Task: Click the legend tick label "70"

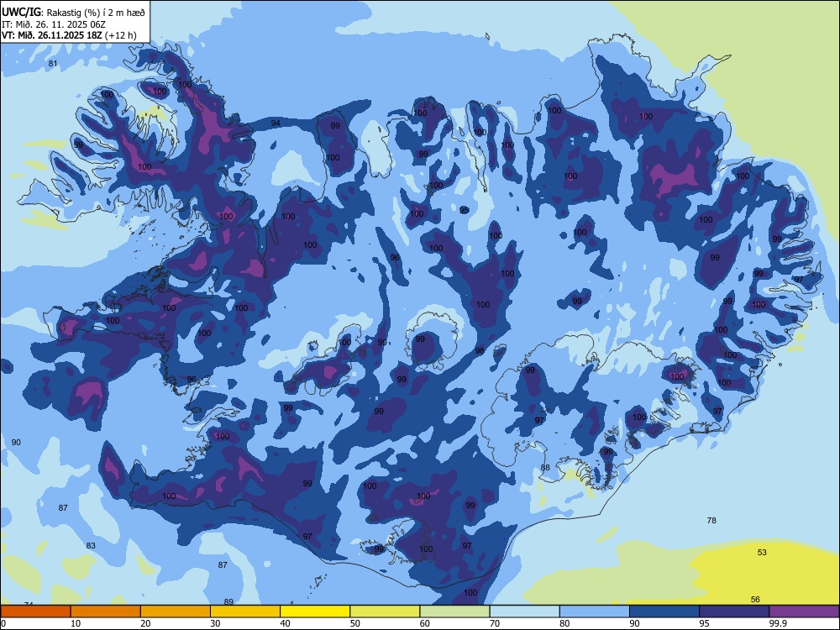Action: tap(495, 623)
